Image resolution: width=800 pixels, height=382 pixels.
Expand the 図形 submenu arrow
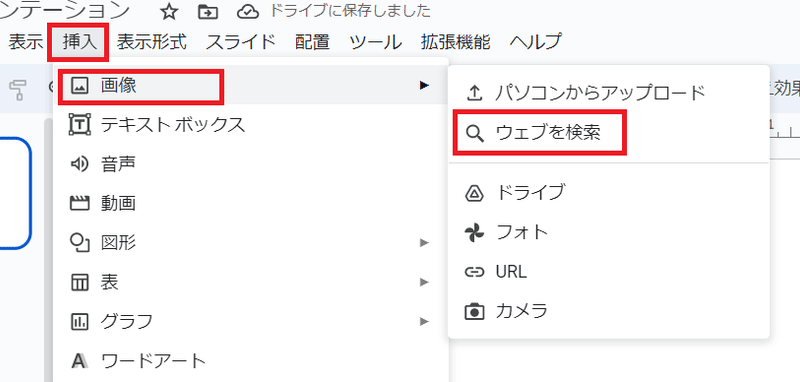tap(424, 243)
